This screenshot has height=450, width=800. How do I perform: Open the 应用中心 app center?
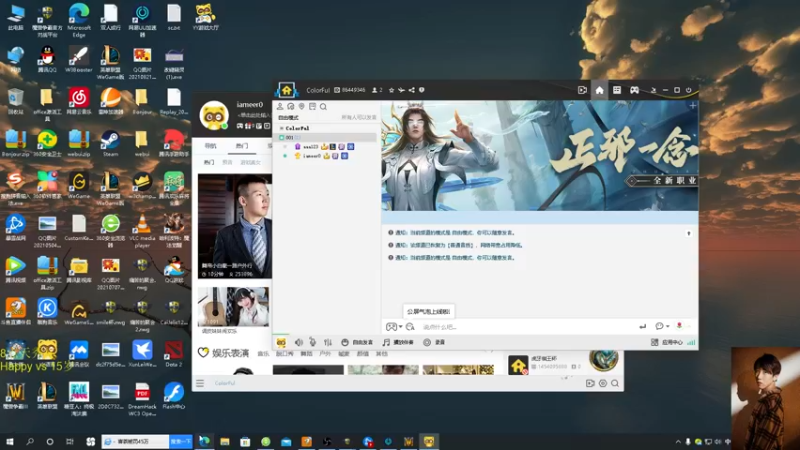pyautogui.click(x=666, y=342)
